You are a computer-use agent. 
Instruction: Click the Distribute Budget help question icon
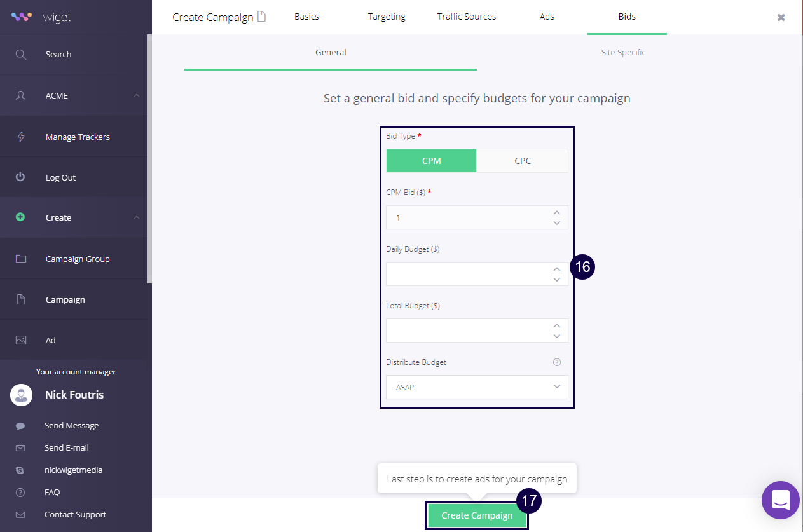click(x=557, y=362)
